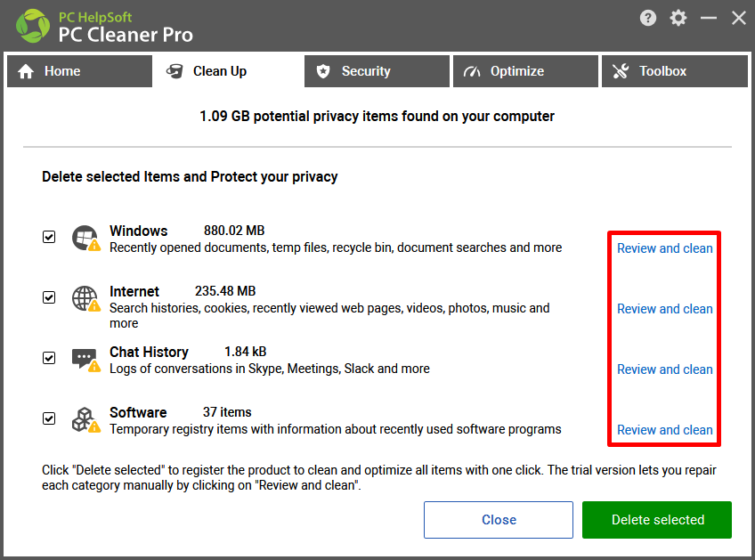Click the Chat History speech bubble icon
The height and width of the screenshot is (560, 755).
[85, 359]
